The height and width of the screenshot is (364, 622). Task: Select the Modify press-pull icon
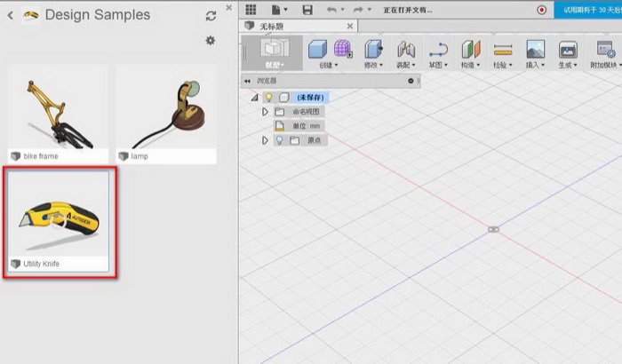pyautogui.click(x=374, y=49)
